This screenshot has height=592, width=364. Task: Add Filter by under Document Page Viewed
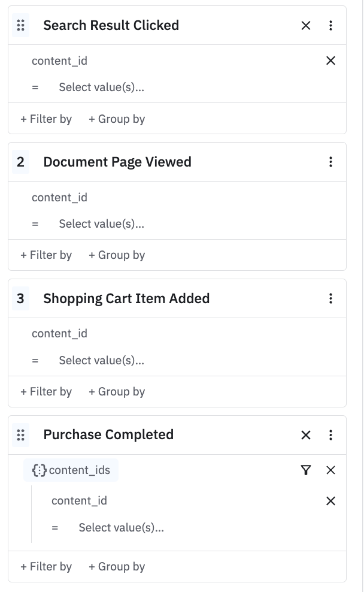coord(46,255)
